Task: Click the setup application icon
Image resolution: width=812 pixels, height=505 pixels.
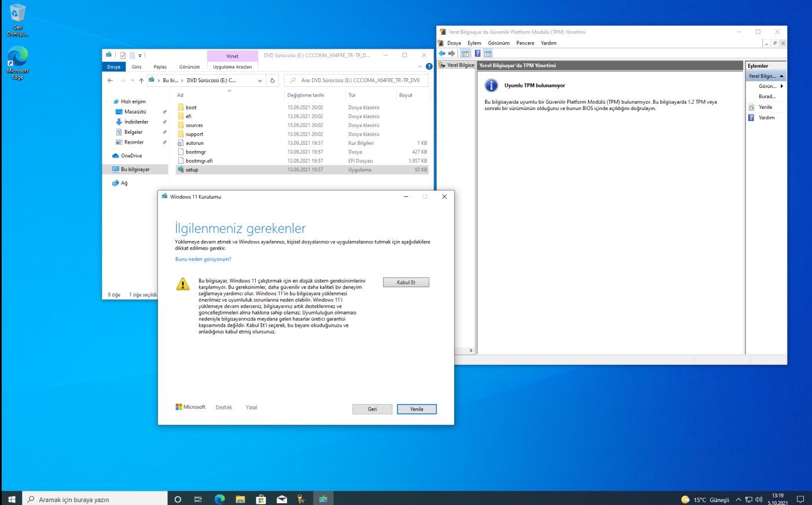Action: click(x=181, y=170)
